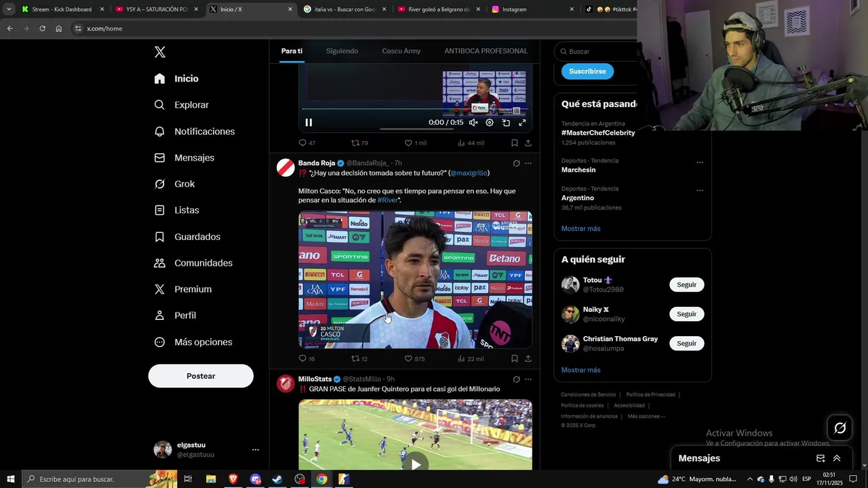Open Explorar search page
Viewport: 868px width, 488px height.
[181, 105]
